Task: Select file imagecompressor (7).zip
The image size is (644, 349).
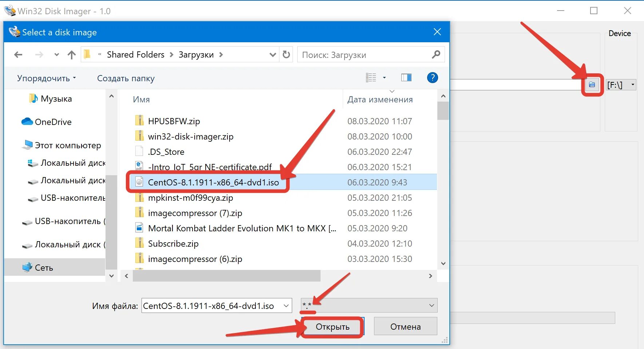Action: 195,213
